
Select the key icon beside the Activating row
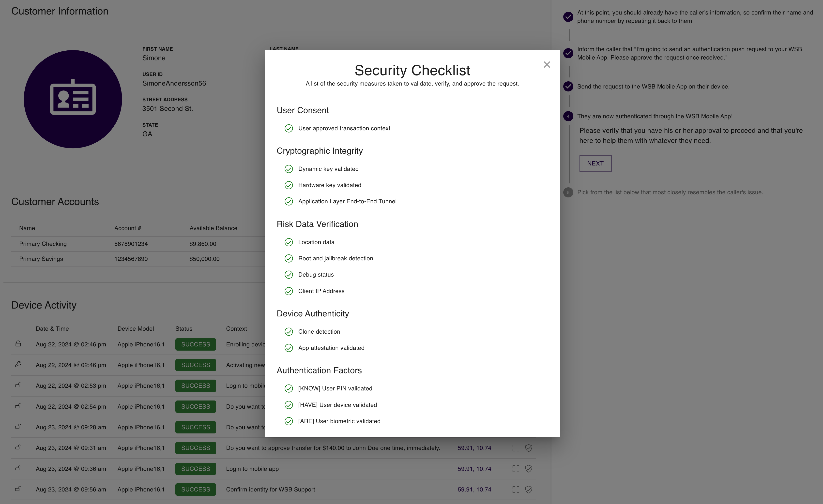[x=18, y=365]
